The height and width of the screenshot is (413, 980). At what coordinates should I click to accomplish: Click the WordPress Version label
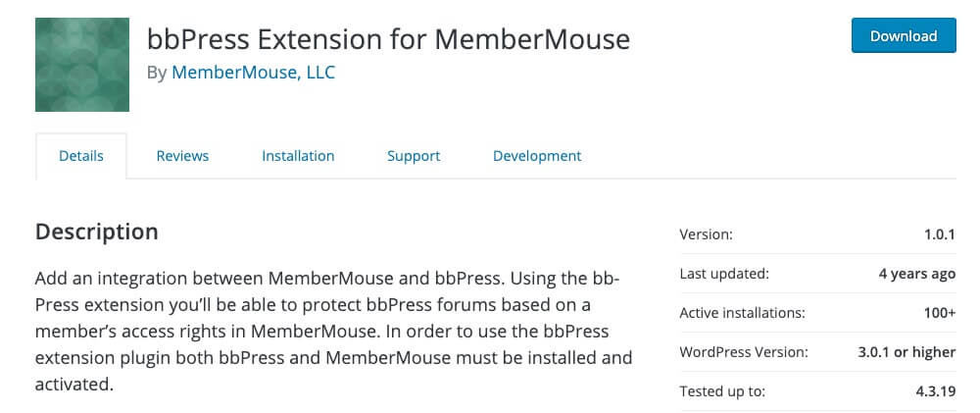pyautogui.click(x=744, y=352)
